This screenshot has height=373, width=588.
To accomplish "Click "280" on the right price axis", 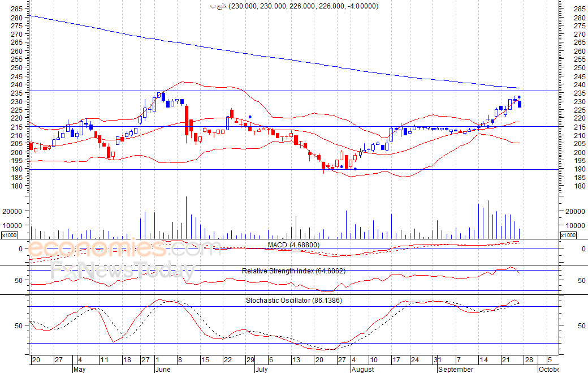I will 580,17.
